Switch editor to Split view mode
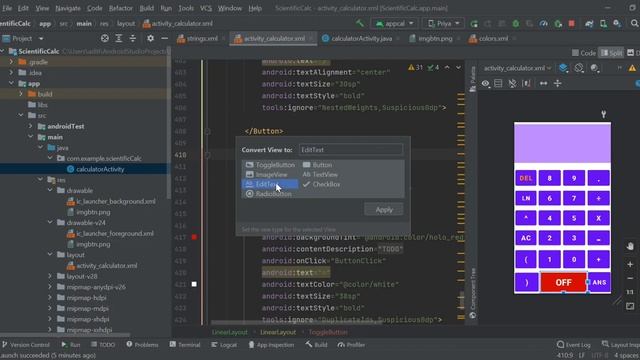 (611, 53)
